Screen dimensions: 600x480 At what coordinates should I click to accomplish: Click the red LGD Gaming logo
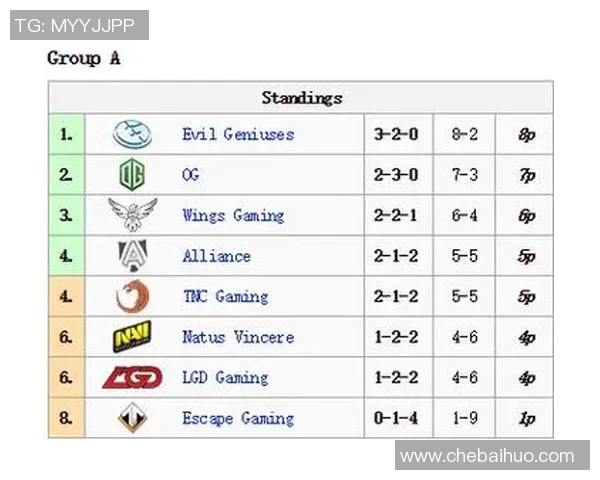(x=132, y=378)
